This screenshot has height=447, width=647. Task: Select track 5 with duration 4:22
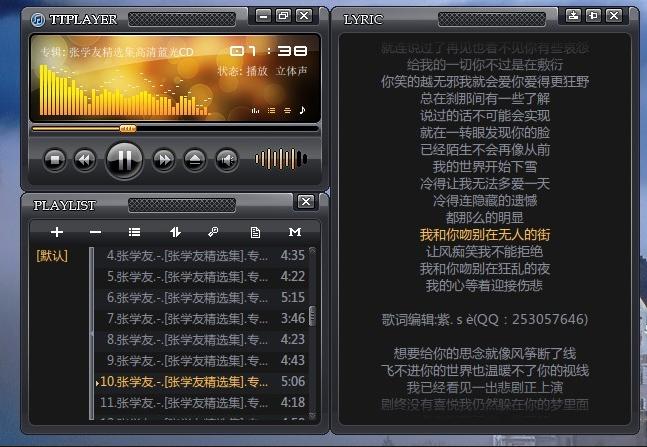click(x=202, y=276)
